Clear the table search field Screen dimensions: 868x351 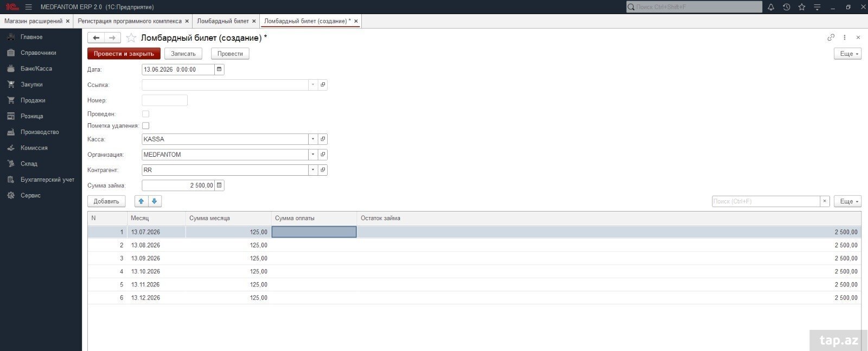(825, 201)
